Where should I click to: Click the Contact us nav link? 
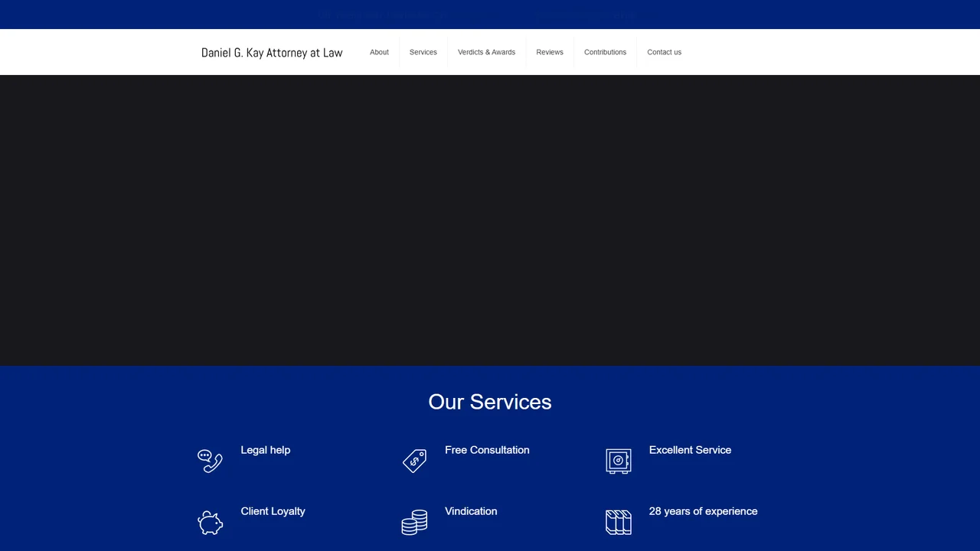coord(664,52)
